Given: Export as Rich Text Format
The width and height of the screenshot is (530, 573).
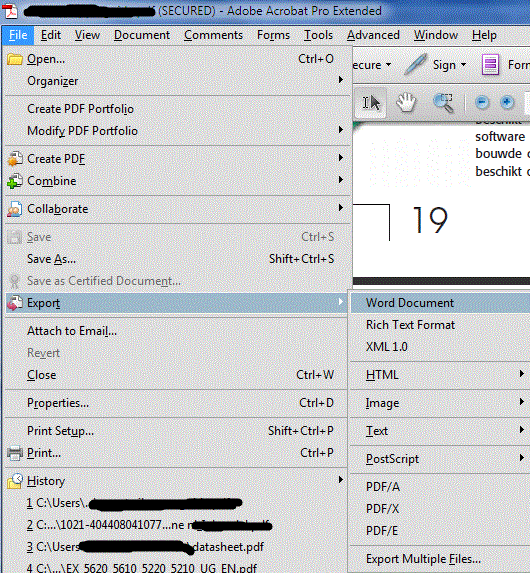Looking at the screenshot, I should 440,325.
